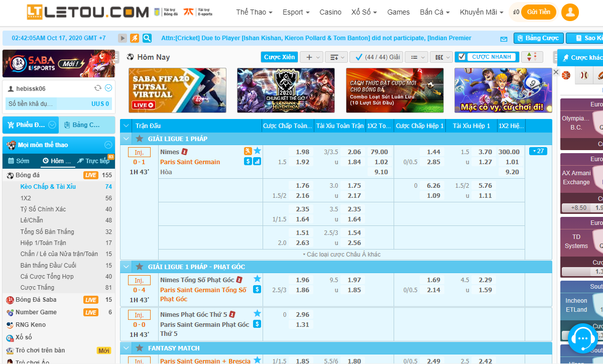The height and width of the screenshot is (364, 603).
Task: Select the Hôm Nay today tab
Action: [57, 161]
